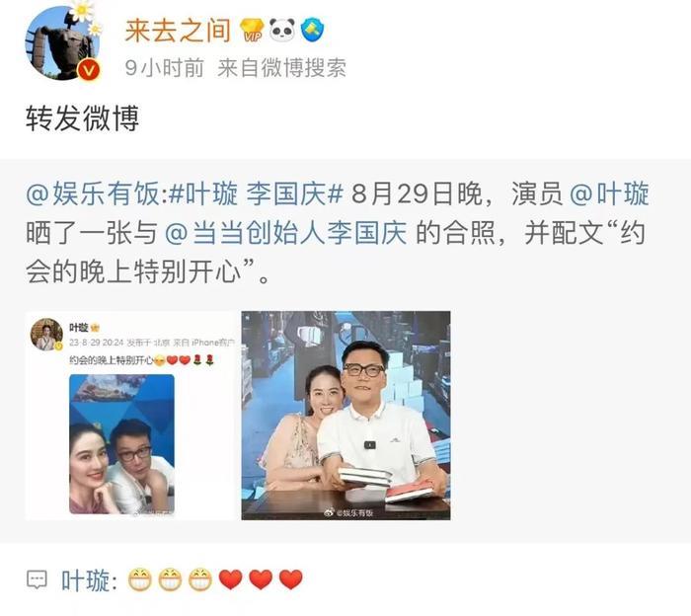This screenshot has height=616, width=691.
Task: Tap the blue hammer shield badge
Action: (312, 30)
